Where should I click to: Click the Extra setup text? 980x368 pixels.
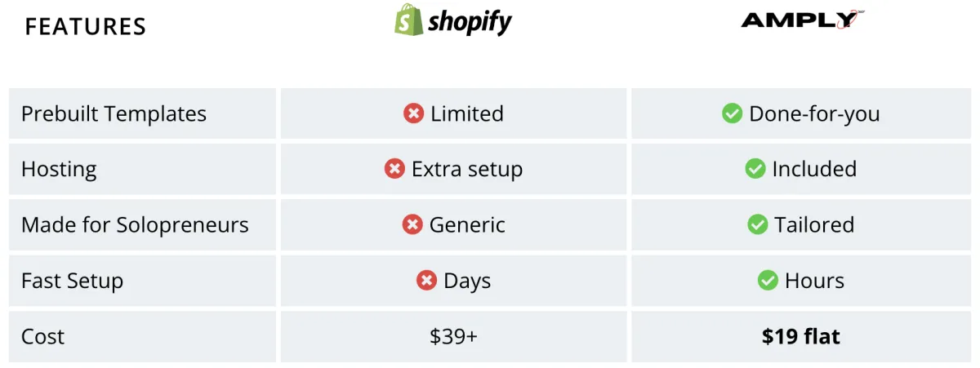(467, 170)
